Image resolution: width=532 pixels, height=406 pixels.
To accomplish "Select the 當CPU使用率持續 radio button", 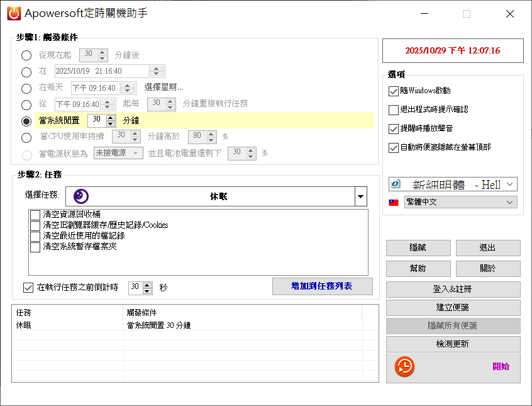I will point(26,137).
